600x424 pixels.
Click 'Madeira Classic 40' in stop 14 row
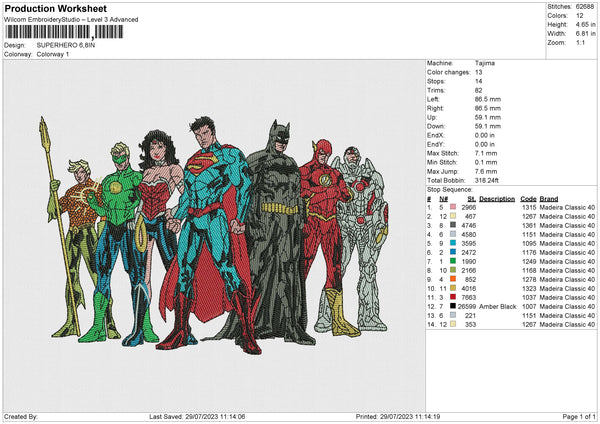point(567,325)
